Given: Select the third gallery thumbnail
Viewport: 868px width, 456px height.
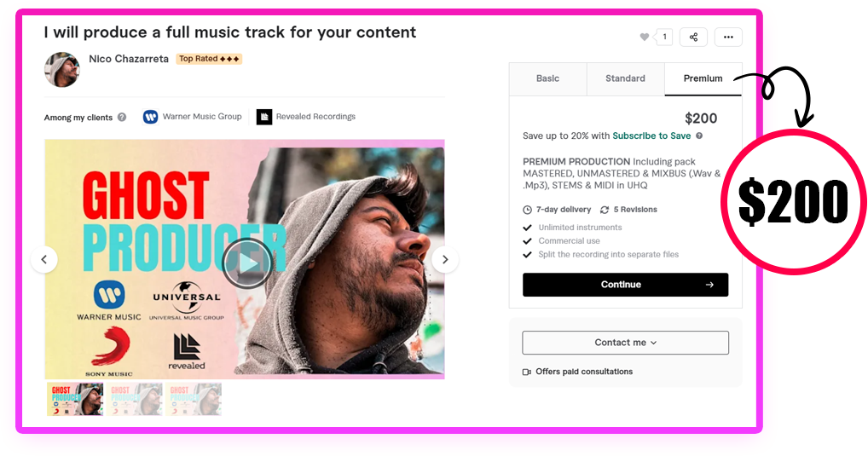Looking at the screenshot, I should [194, 399].
